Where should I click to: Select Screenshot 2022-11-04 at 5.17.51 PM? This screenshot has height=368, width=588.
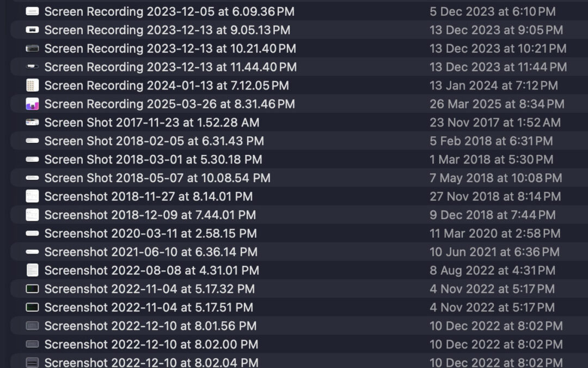point(147,307)
